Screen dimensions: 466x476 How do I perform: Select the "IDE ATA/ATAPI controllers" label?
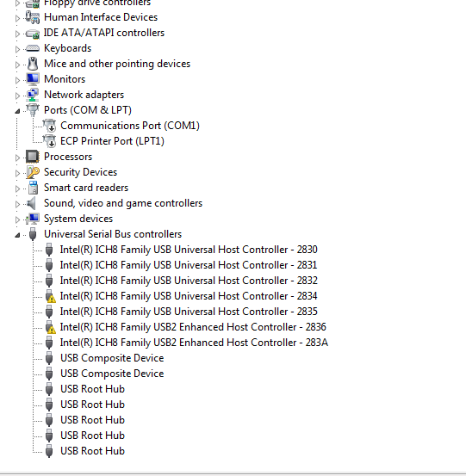(104, 33)
